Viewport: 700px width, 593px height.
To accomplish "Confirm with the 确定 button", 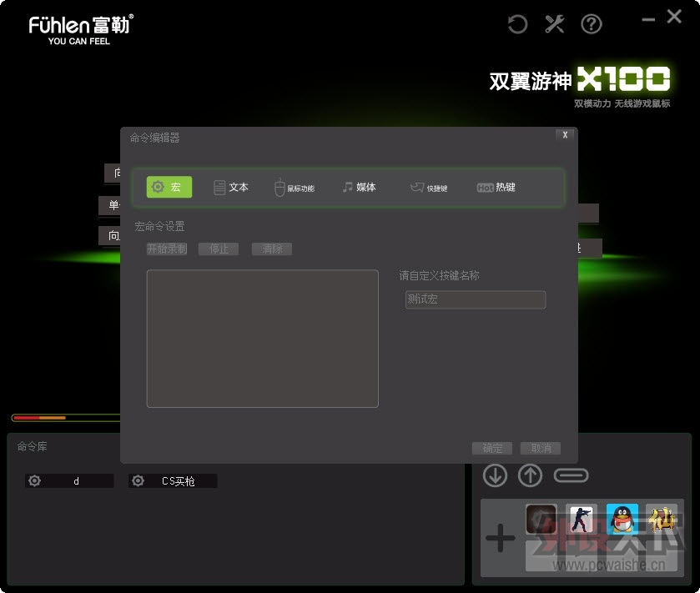I will coord(492,448).
